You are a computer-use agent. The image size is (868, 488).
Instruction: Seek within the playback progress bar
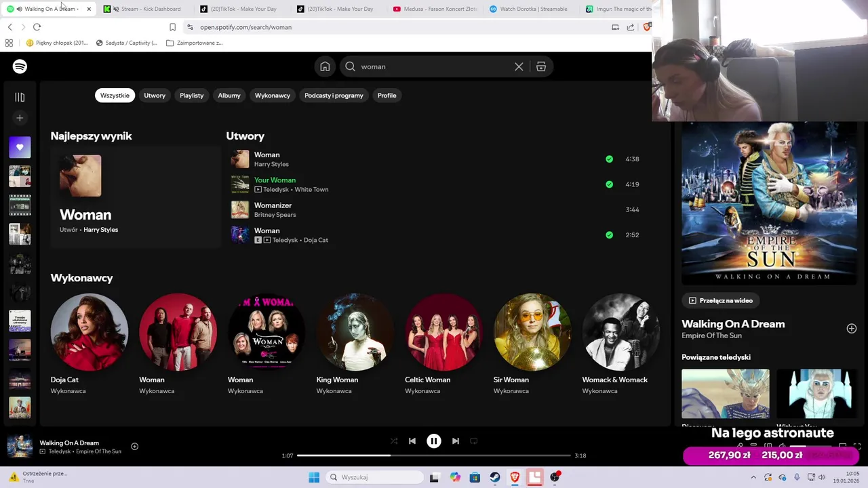coord(434,455)
